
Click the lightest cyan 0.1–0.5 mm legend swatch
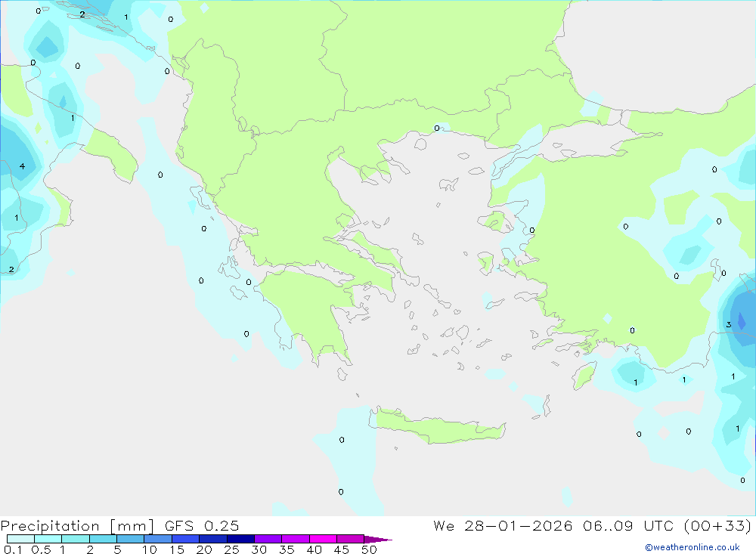click(x=20, y=539)
